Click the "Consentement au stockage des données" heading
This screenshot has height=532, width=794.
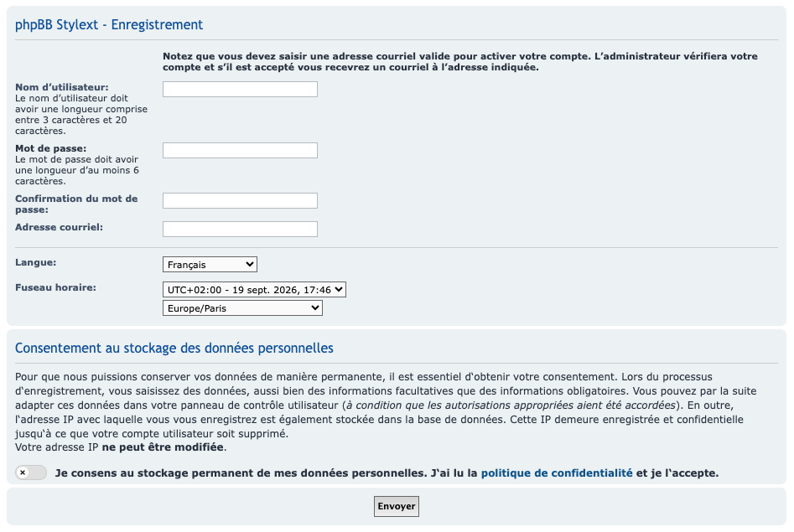(174, 349)
